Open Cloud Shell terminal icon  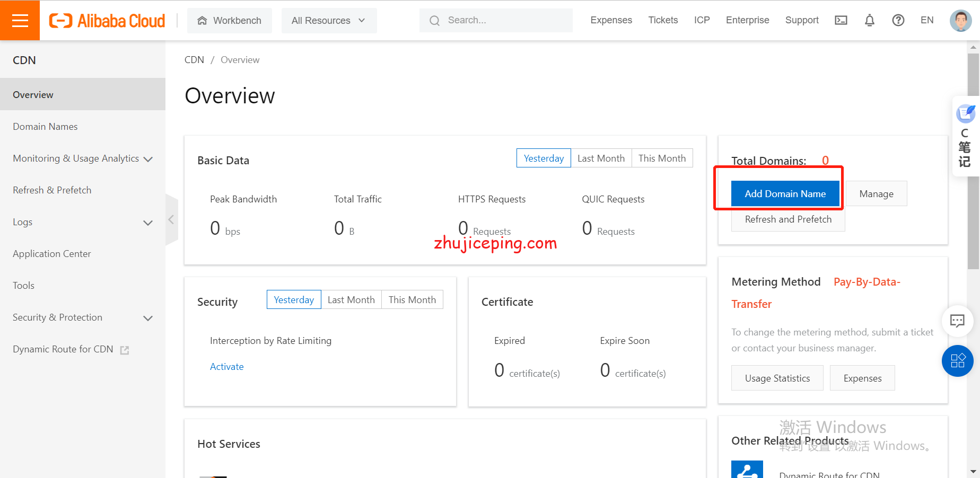(x=841, y=20)
